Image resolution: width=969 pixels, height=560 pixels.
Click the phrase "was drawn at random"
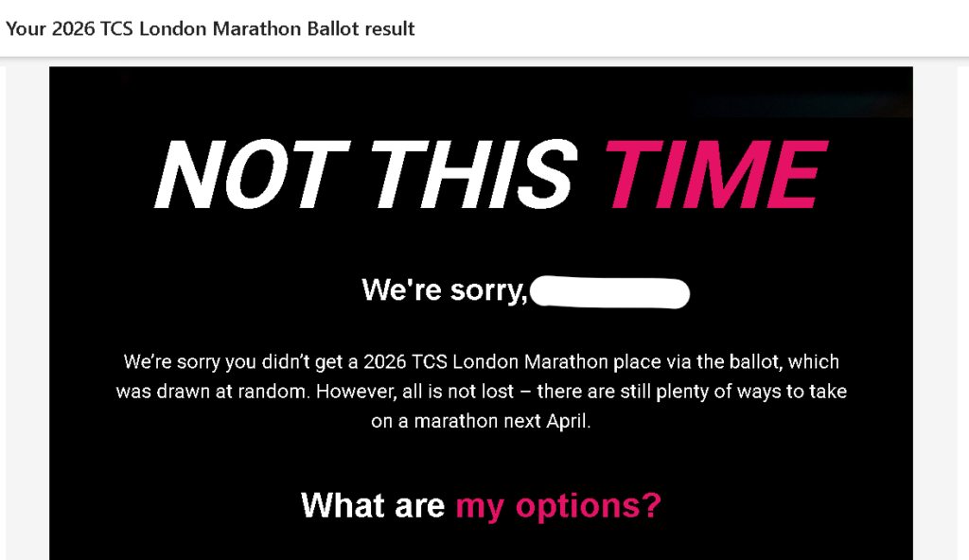[x=213, y=392]
